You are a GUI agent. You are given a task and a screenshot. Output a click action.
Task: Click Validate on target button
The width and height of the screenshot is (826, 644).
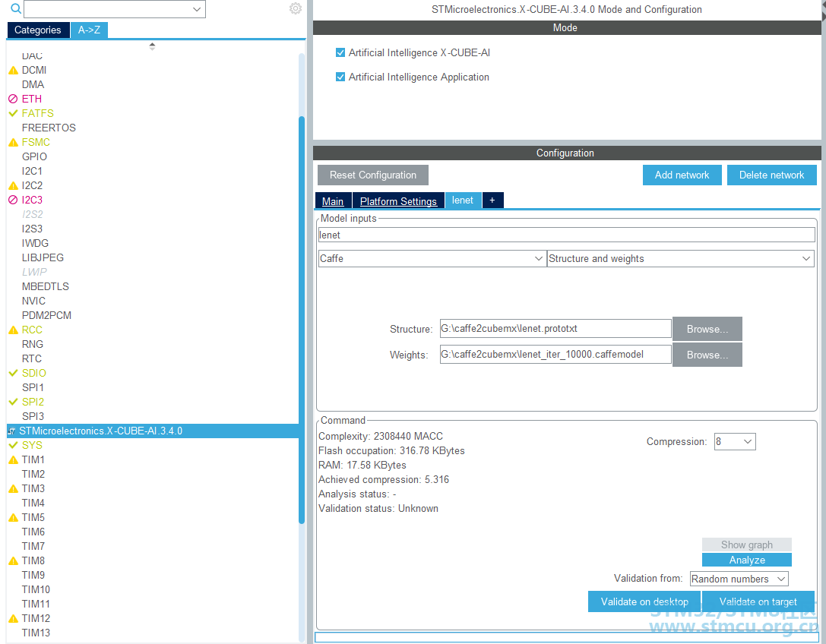pyautogui.click(x=758, y=602)
